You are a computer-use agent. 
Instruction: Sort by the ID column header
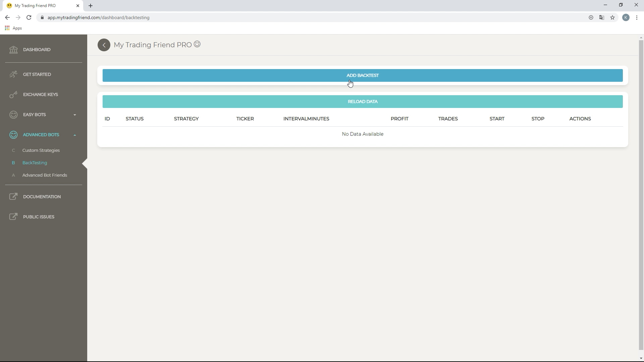click(107, 119)
